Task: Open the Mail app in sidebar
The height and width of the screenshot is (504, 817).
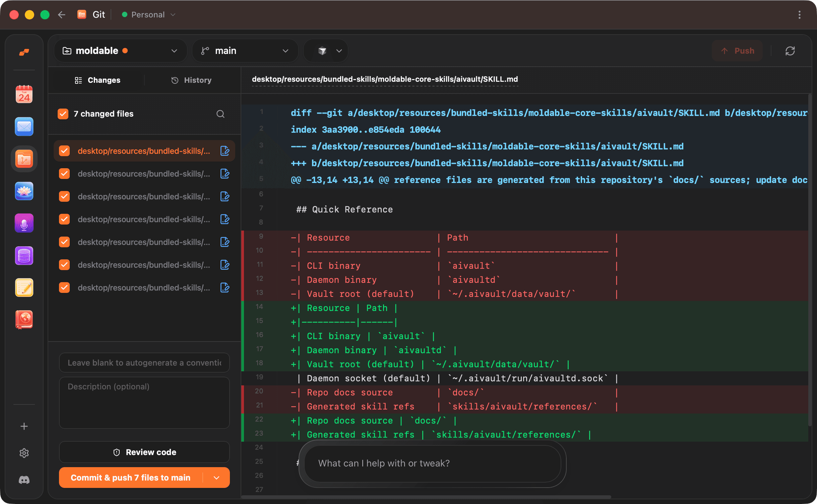Action: click(x=24, y=126)
